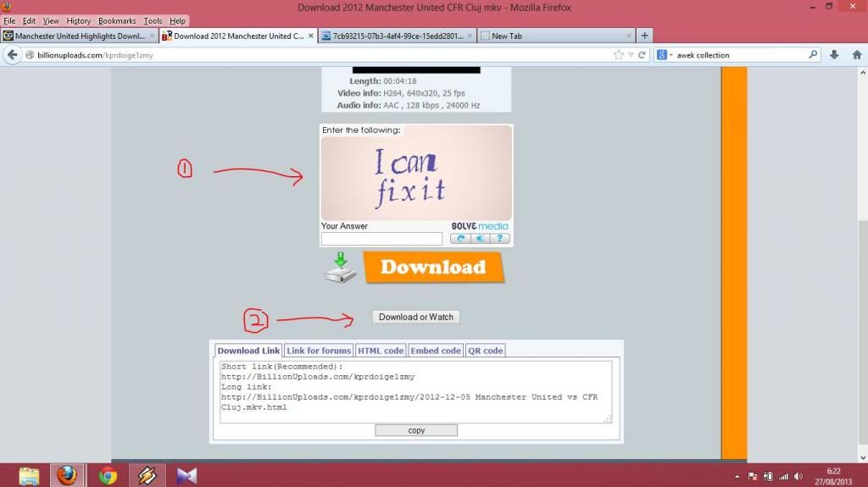Close the New Tab tab
Image resolution: width=868 pixels, height=487 pixels.
pyautogui.click(x=629, y=36)
